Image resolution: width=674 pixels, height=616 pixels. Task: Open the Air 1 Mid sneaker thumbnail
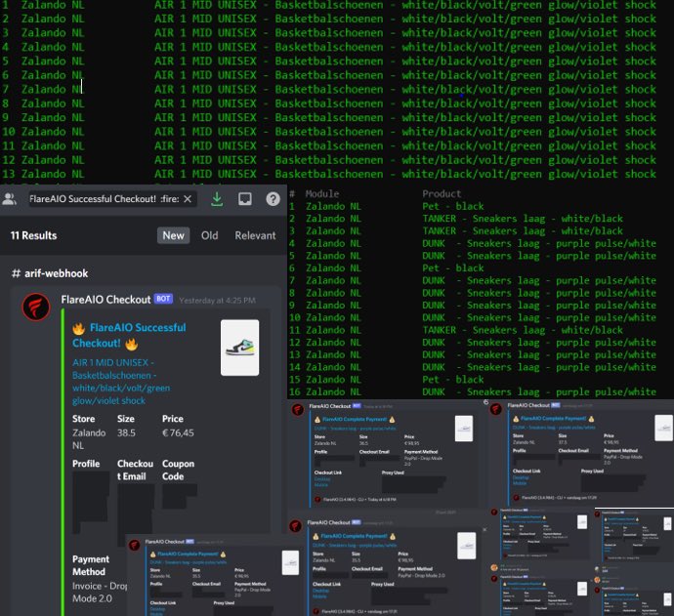(x=240, y=348)
